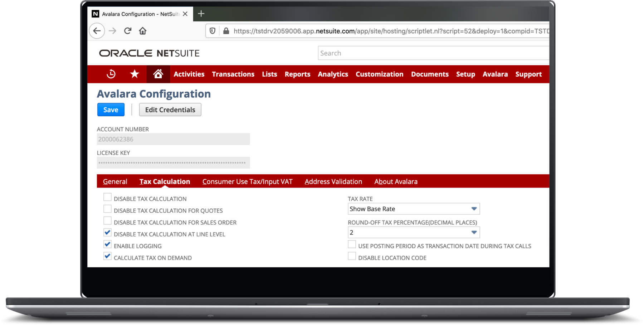Select the NetSuite home icon
This screenshot has height=325, width=644.
pos(158,74)
